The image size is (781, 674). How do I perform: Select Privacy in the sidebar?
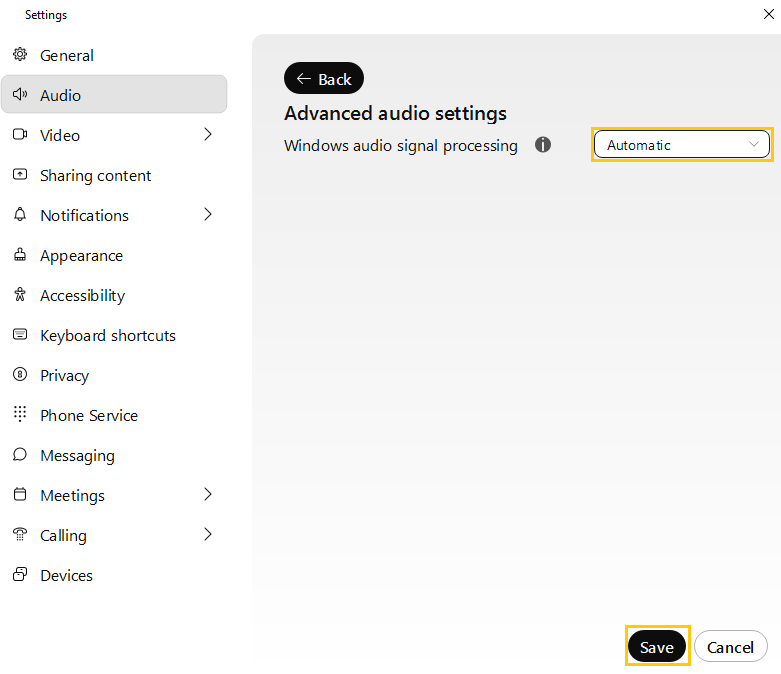(x=64, y=375)
